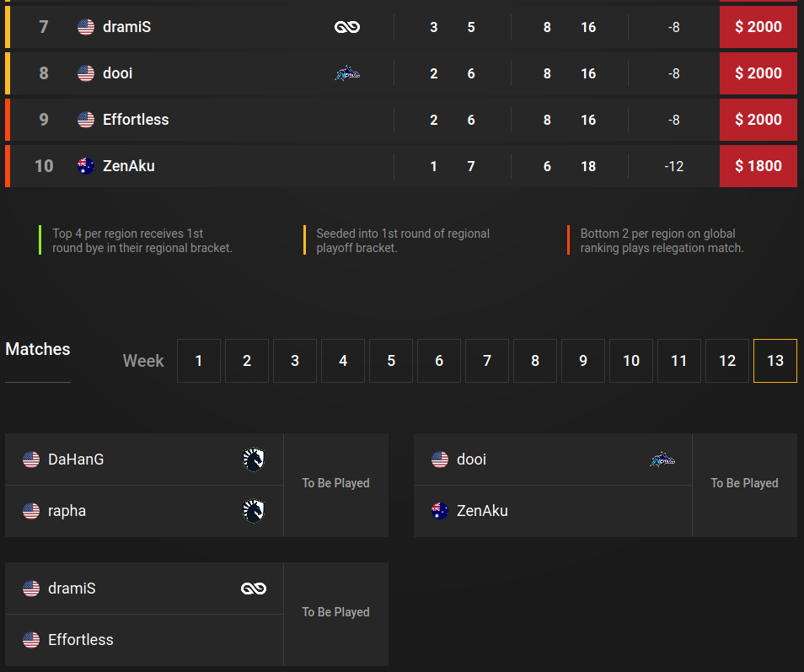Viewport: 804px width, 672px height.
Task: Click the $ 1800 prize cell for ZenAku
Action: tap(758, 166)
